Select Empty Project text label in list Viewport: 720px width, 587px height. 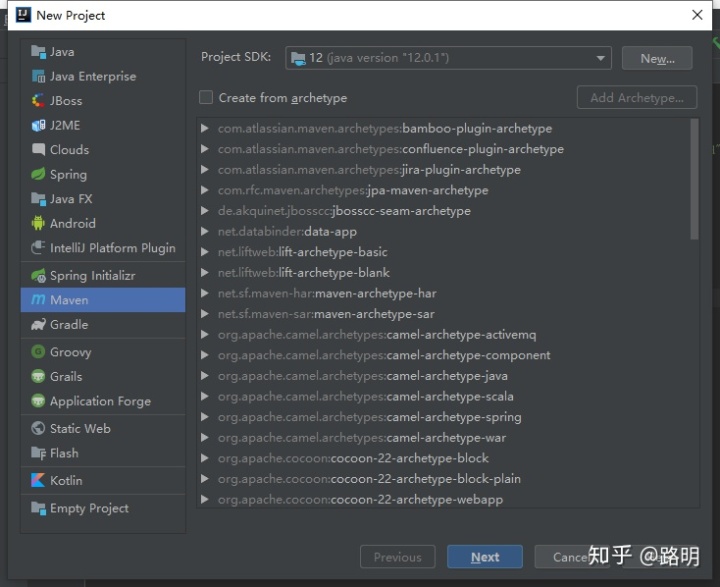[x=90, y=508]
